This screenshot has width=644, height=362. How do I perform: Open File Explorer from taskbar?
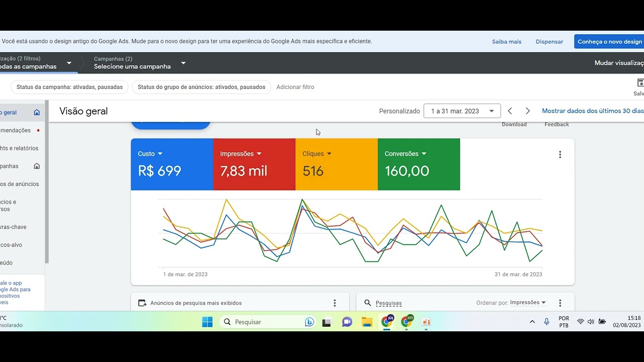pyautogui.click(x=367, y=322)
